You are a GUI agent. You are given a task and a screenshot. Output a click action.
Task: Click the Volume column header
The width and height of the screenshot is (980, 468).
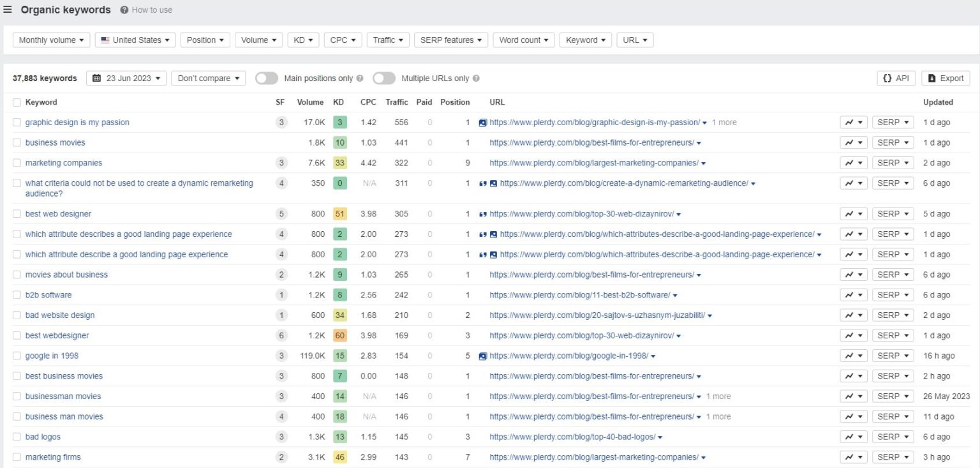[311, 102]
